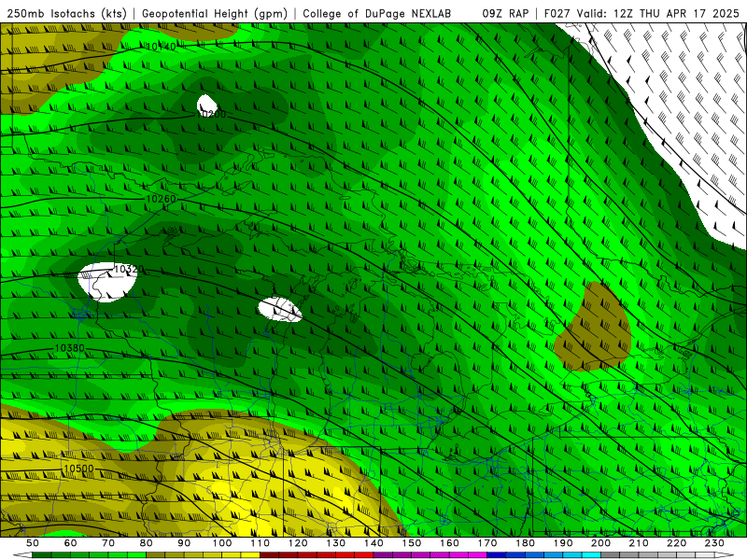Click the 170 value on the color scale
The width and height of the screenshot is (747, 560).
487,543
